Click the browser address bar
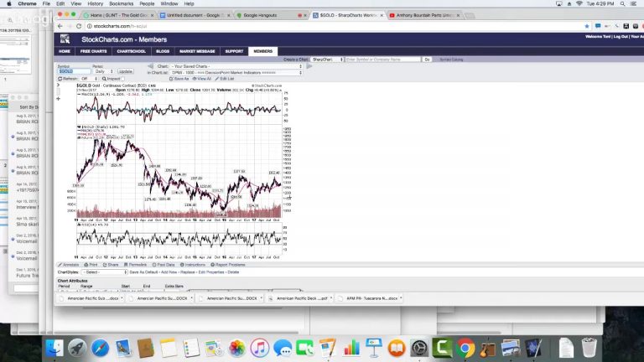The image size is (644, 362). [333, 26]
